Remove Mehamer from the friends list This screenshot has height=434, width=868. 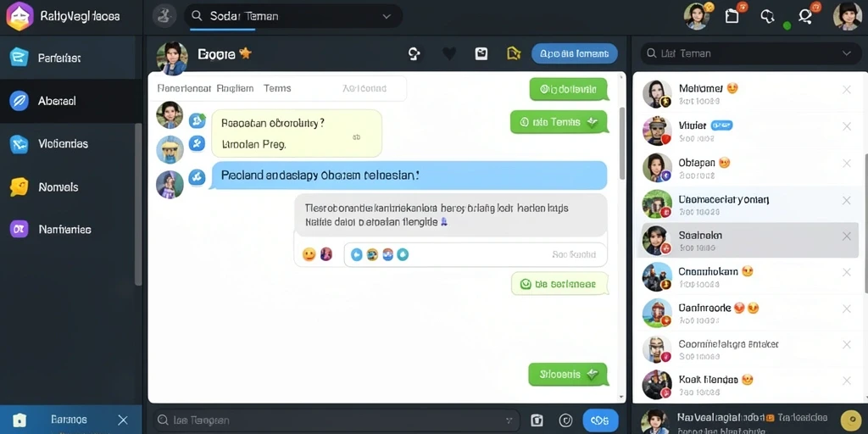[847, 90]
